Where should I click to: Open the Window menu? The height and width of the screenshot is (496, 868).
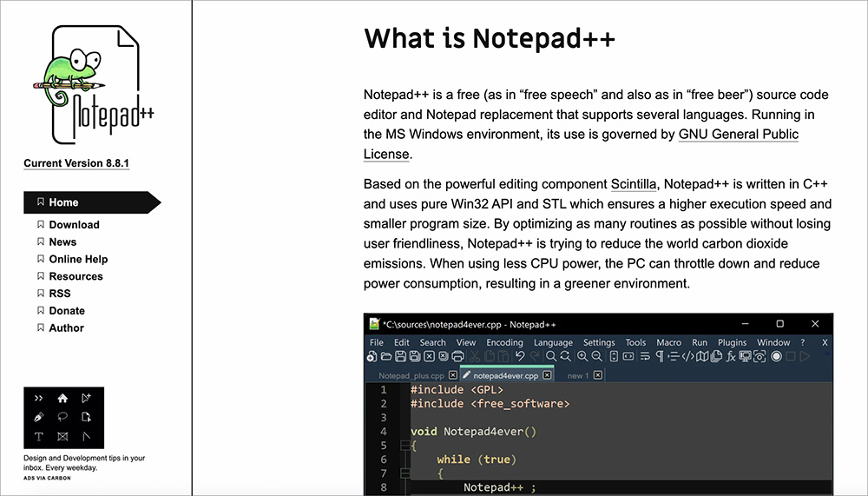773,342
